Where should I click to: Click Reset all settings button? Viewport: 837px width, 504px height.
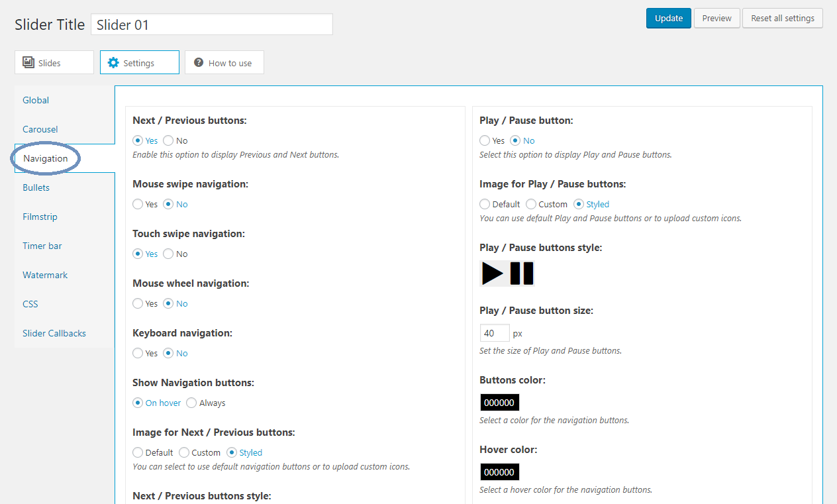pyautogui.click(x=783, y=18)
